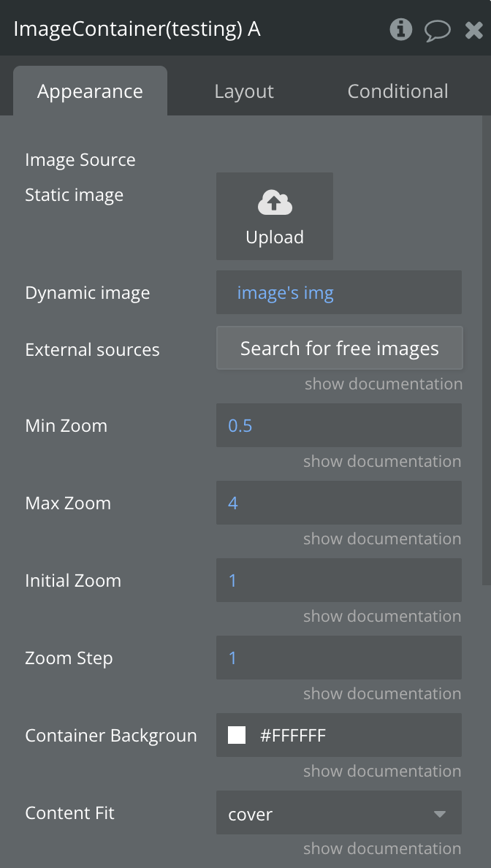The image size is (491, 868).
Task: Show documentation for Zoom Step
Action: click(382, 694)
